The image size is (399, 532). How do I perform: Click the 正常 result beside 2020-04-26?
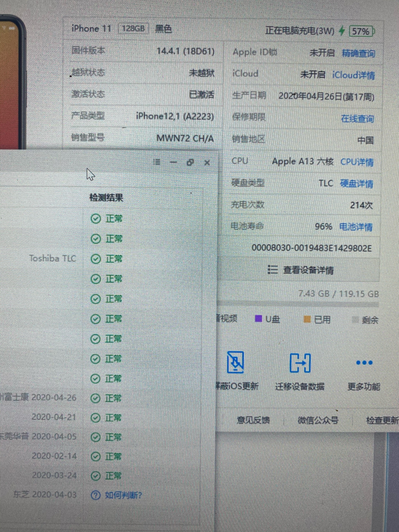coord(106,398)
